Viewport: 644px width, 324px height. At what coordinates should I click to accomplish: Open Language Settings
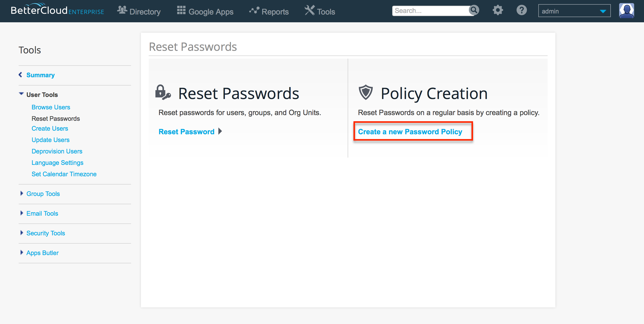click(x=58, y=163)
